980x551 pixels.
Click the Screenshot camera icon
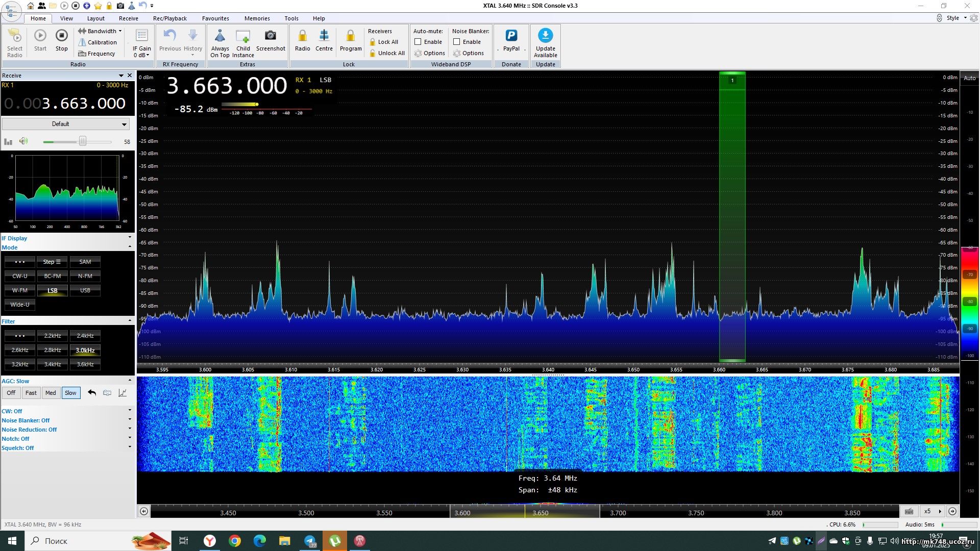[271, 36]
